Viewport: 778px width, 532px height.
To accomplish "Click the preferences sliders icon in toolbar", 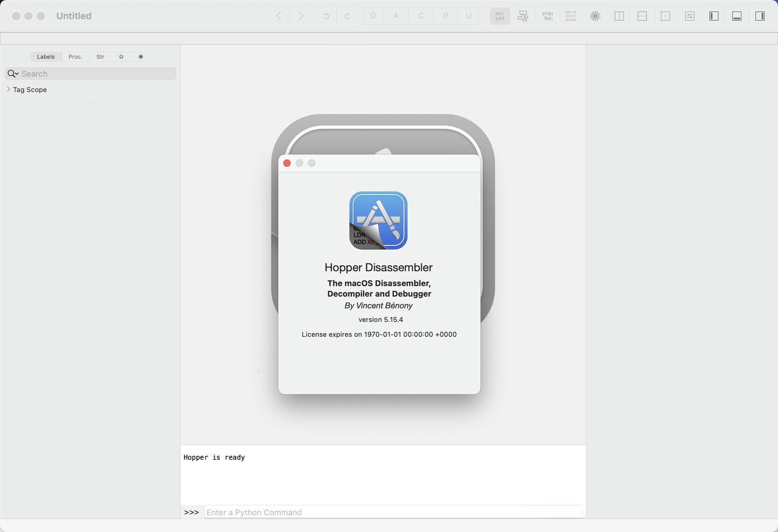I will tap(690, 16).
